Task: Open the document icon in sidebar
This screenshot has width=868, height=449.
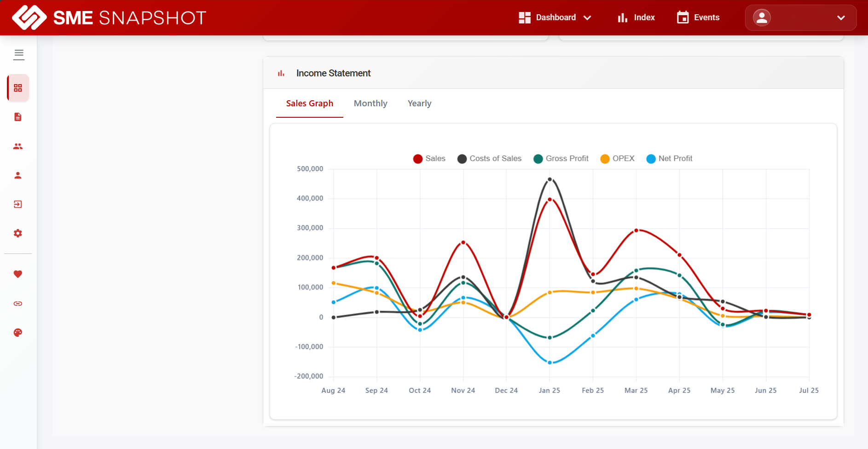Action: click(x=18, y=117)
